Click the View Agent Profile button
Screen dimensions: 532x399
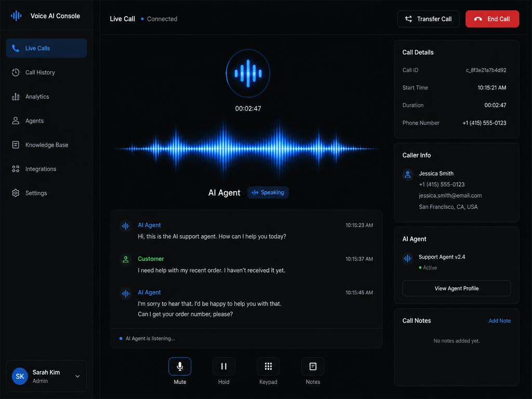pos(456,288)
